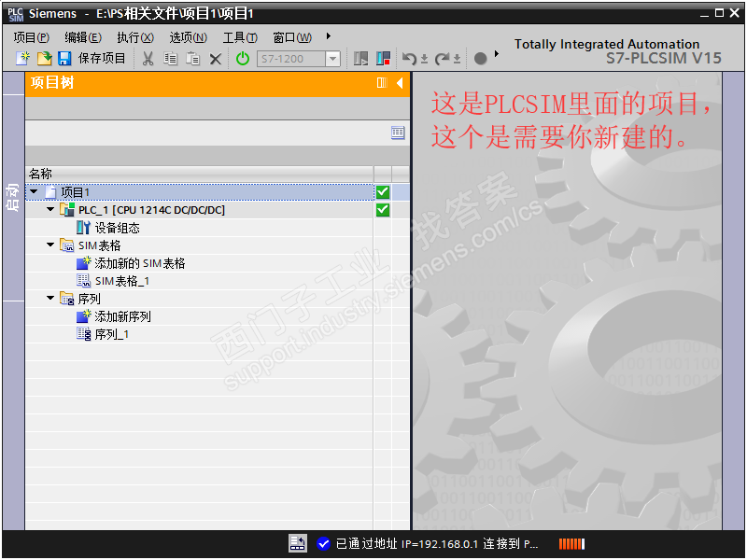Toggle the green checkbox in PLC_1 row
Image resolution: width=747 pixels, height=560 pixels.
tap(383, 210)
